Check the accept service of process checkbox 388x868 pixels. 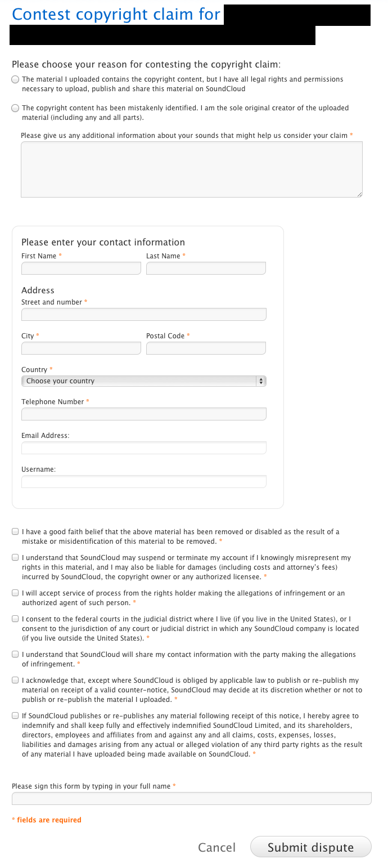click(15, 593)
